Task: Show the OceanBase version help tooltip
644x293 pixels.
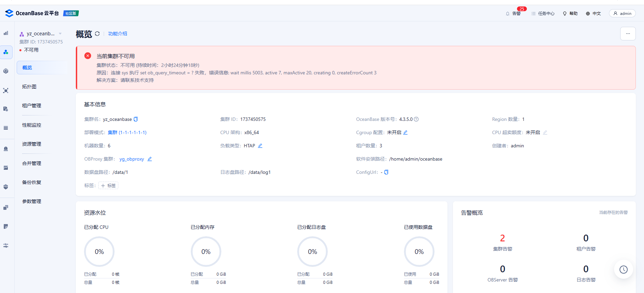Action: coord(416,119)
